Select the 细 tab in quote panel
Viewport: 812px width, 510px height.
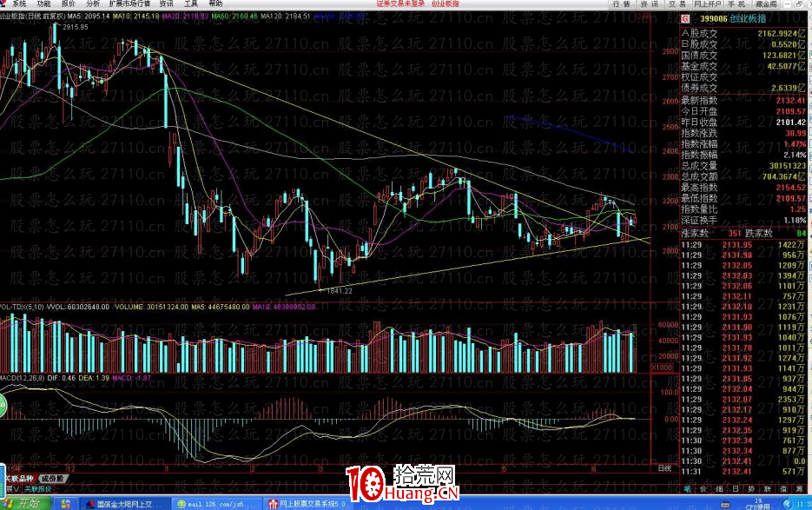pos(719,489)
